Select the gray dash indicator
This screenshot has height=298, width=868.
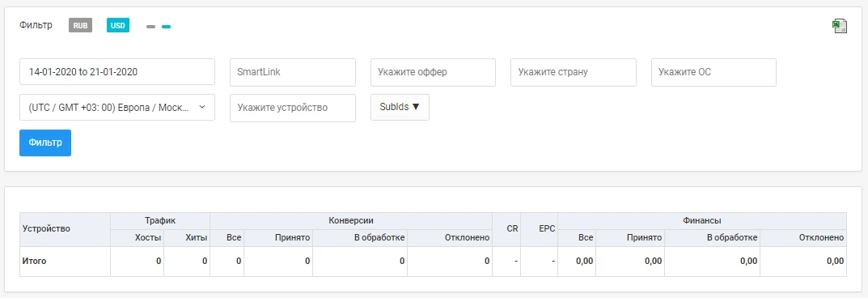(150, 26)
